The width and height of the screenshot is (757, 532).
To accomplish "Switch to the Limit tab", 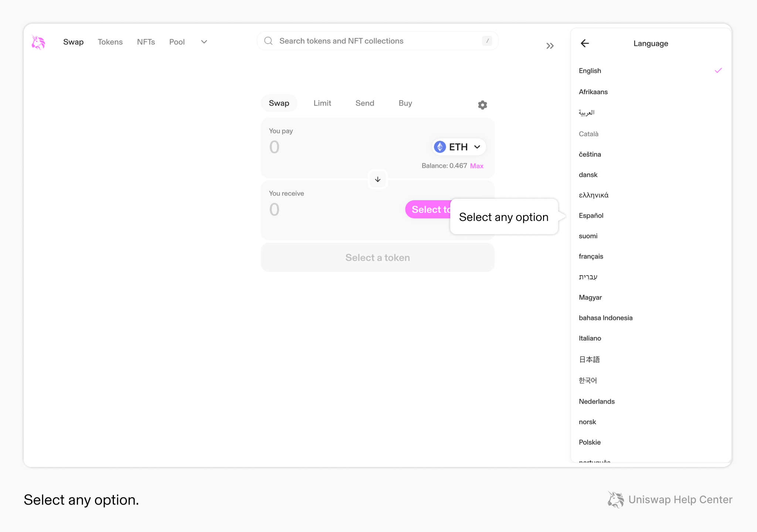I will tap(322, 103).
